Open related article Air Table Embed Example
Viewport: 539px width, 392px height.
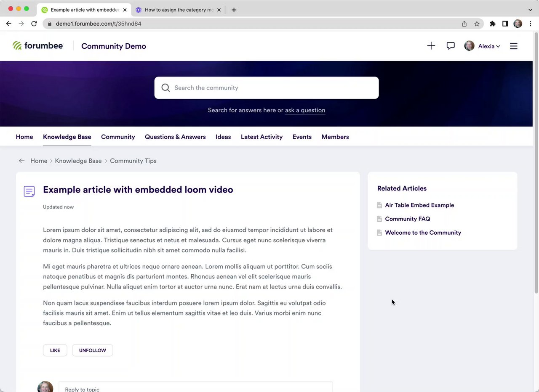click(419, 205)
